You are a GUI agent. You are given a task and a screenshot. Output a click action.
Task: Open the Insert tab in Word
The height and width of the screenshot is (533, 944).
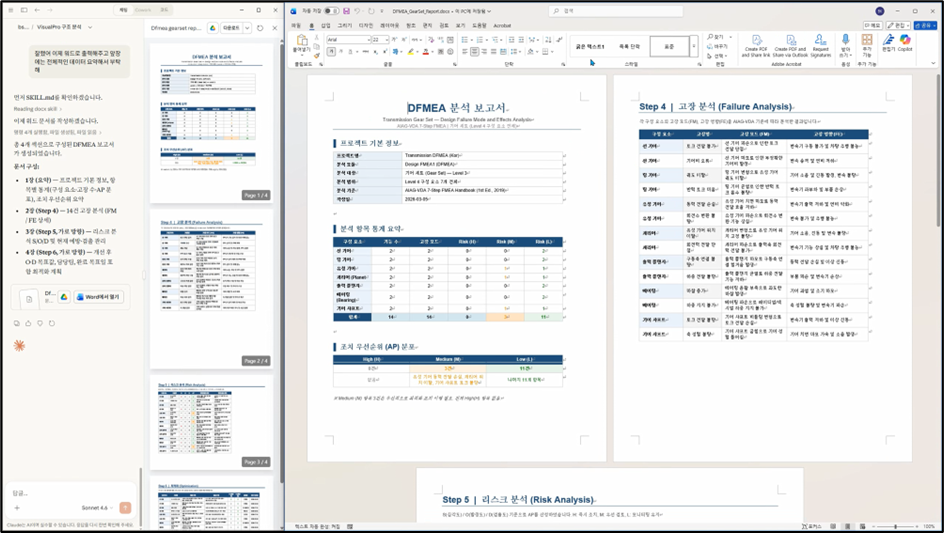(x=326, y=25)
